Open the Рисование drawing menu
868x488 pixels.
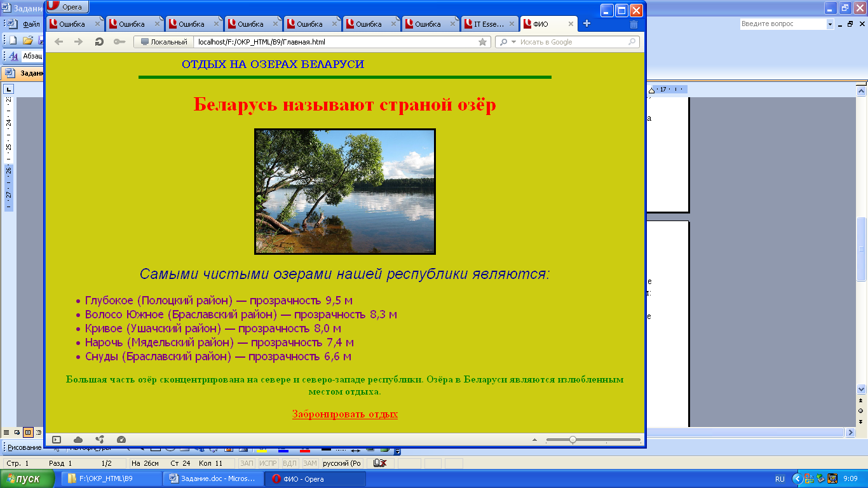click(24, 447)
